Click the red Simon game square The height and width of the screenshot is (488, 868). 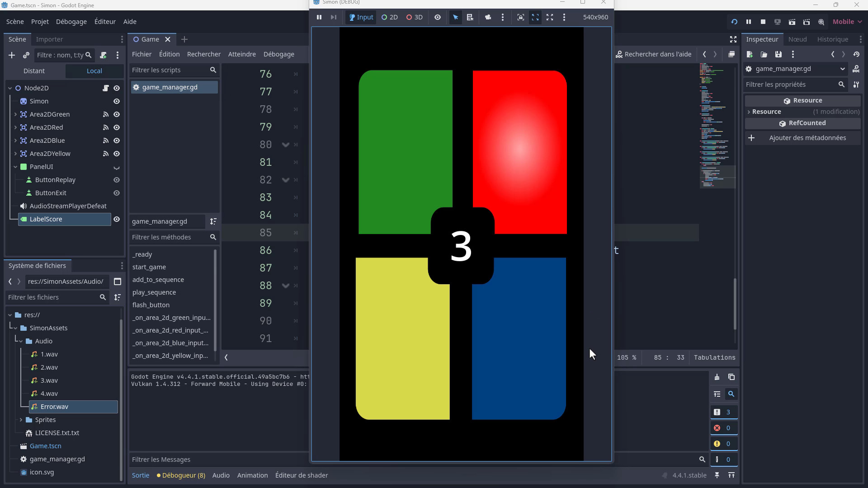[519, 145]
